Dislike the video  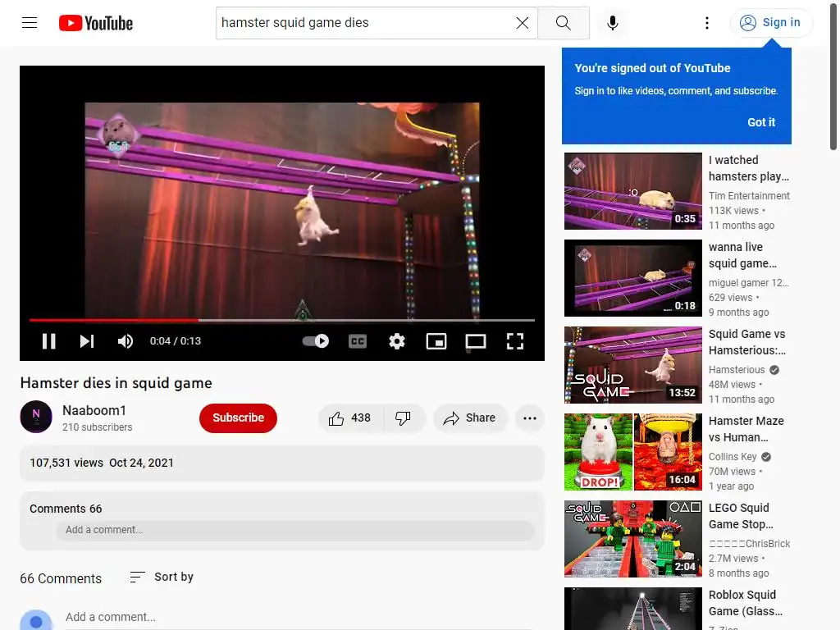tap(403, 418)
